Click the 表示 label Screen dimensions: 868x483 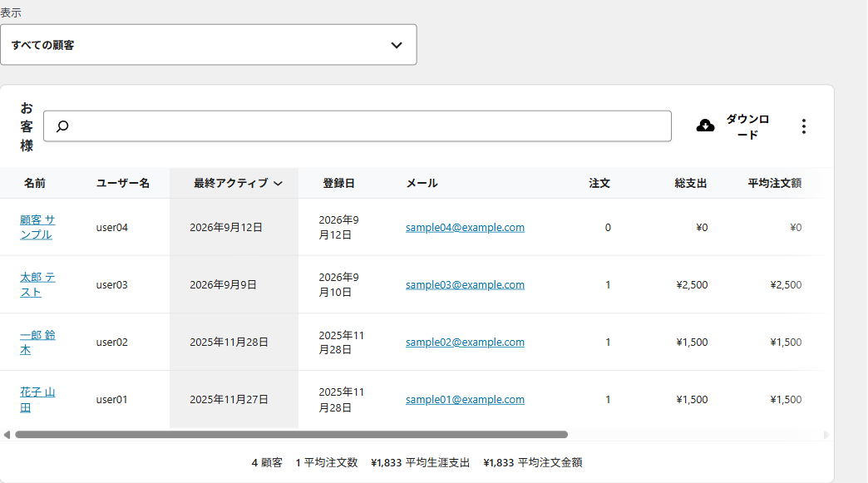tap(11, 12)
